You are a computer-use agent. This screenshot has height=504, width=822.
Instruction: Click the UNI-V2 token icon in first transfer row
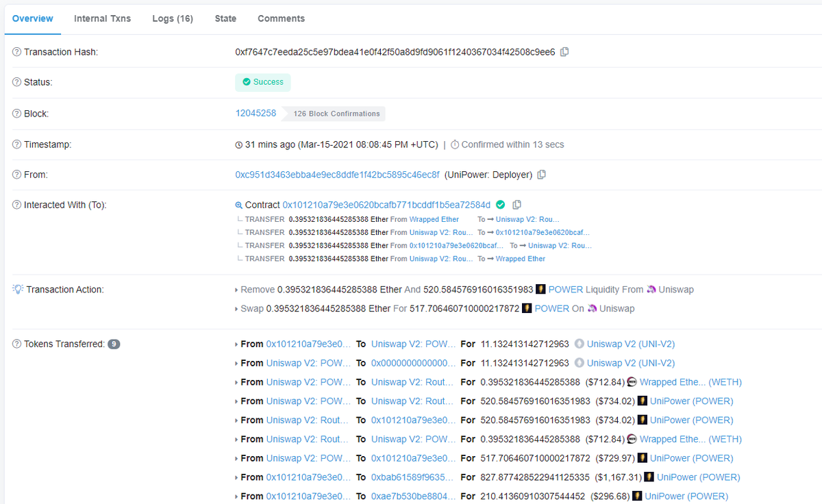579,344
